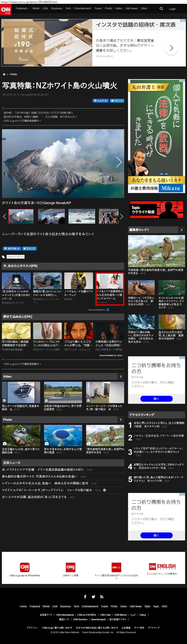Open the helicopter snow rescue video
The image size is (187, 644).
(21, 392)
